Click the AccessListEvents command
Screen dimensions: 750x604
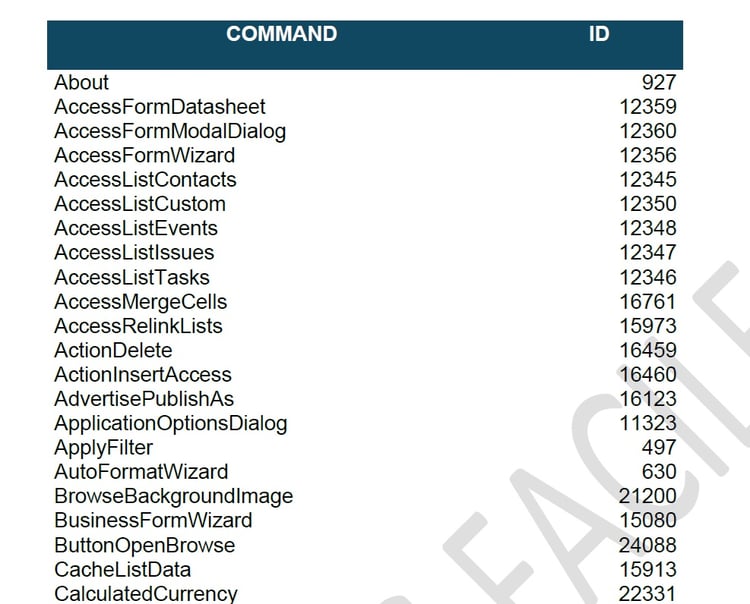tap(136, 228)
